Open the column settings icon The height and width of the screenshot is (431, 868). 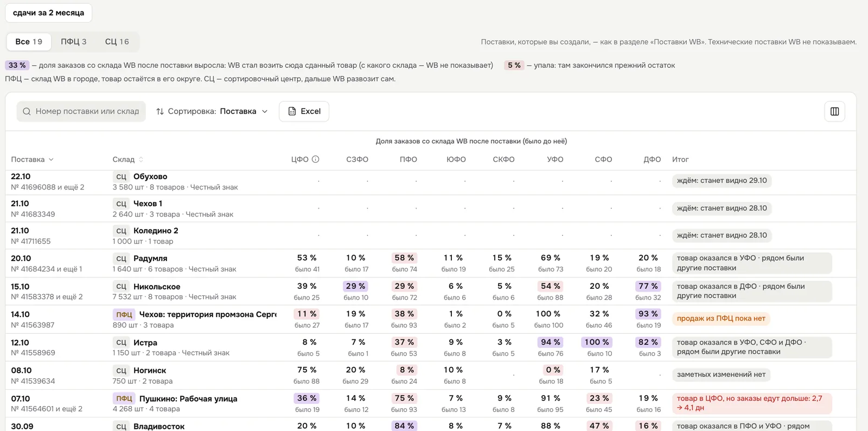(x=834, y=111)
